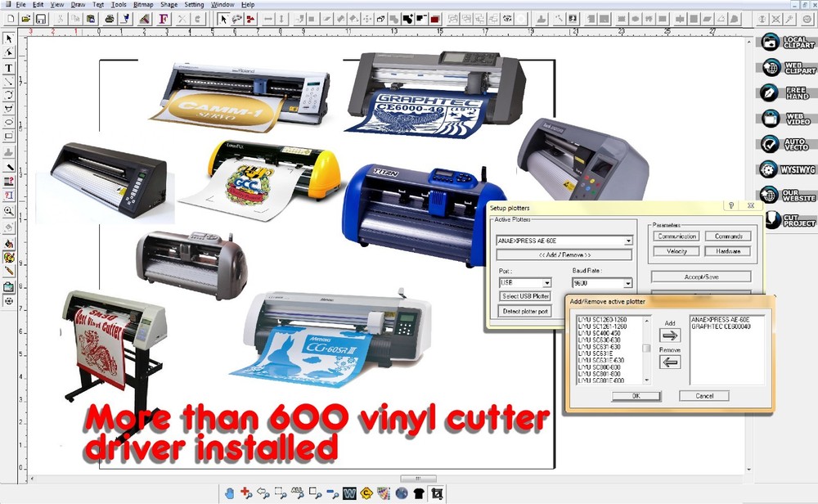818x504 pixels.
Task: Click the Commands parameters button
Action: click(728, 236)
